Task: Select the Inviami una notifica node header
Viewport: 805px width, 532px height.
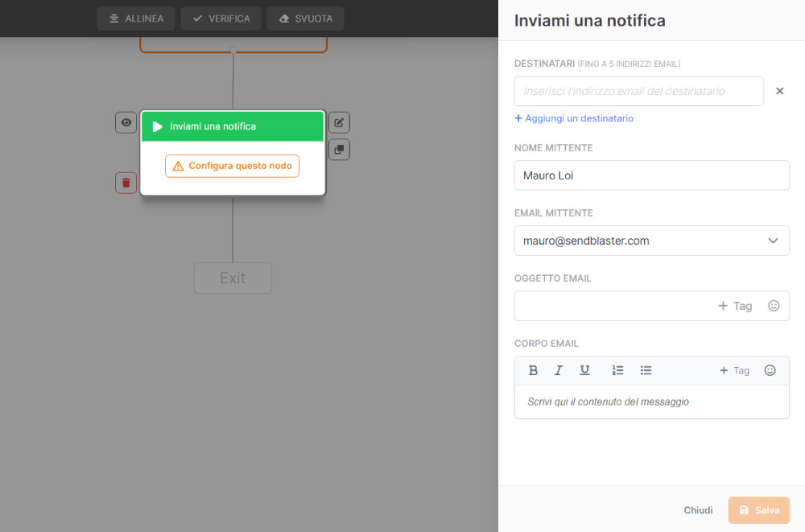Action: (x=233, y=126)
